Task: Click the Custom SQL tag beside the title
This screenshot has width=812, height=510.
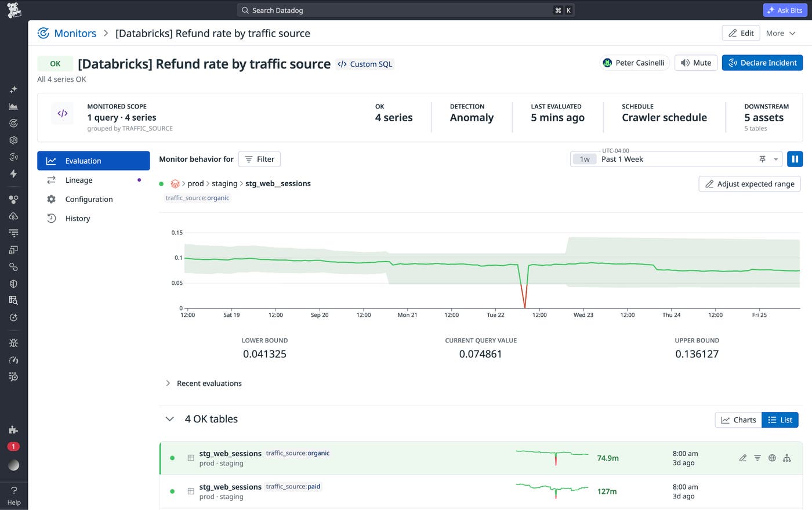Action: point(365,64)
